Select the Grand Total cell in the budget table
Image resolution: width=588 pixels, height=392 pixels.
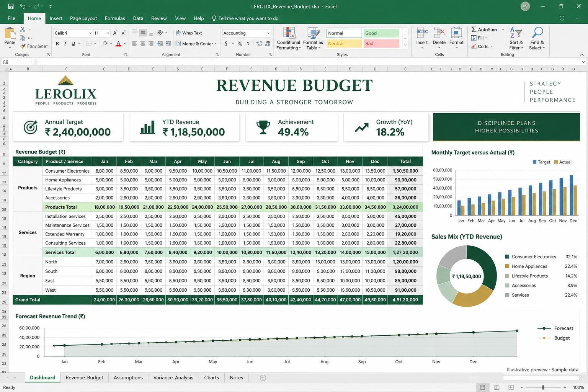click(52, 300)
